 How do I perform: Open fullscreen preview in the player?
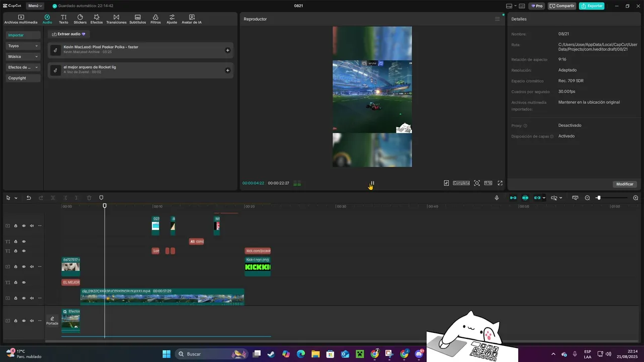tap(500, 183)
